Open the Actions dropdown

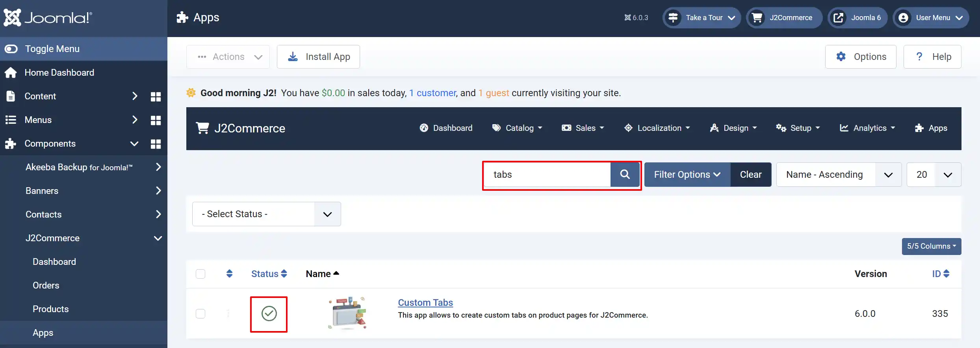(x=228, y=57)
